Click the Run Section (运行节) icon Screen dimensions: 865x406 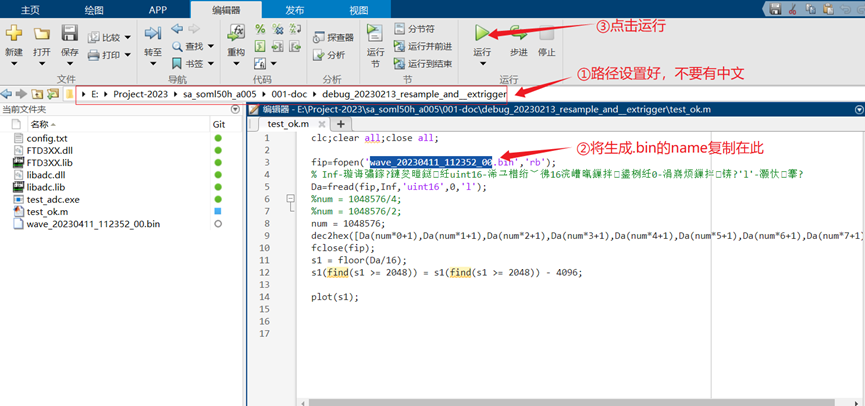(x=375, y=33)
